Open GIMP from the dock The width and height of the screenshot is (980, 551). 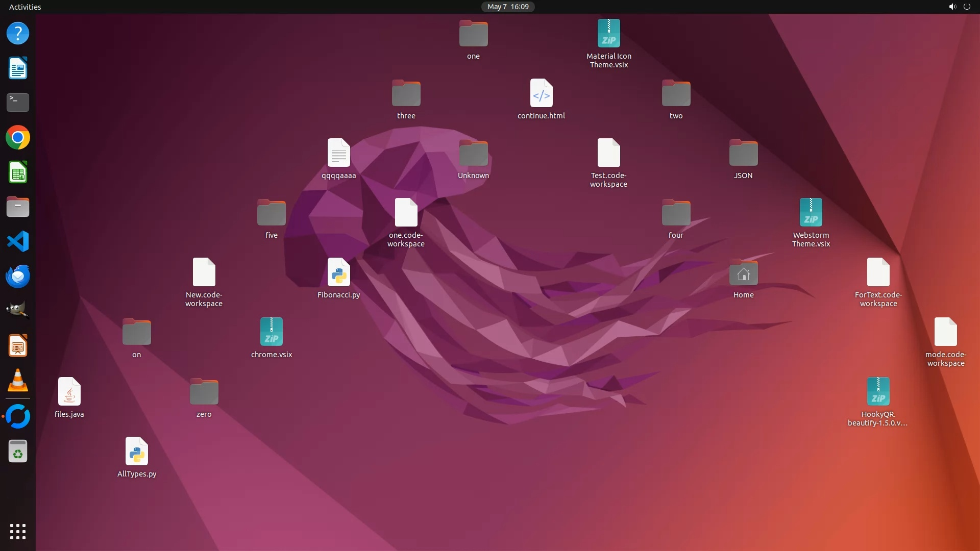pyautogui.click(x=18, y=310)
